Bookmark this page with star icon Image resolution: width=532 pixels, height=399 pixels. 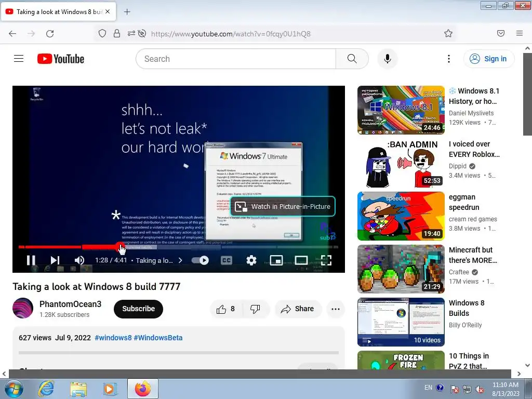tap(448, 33)
